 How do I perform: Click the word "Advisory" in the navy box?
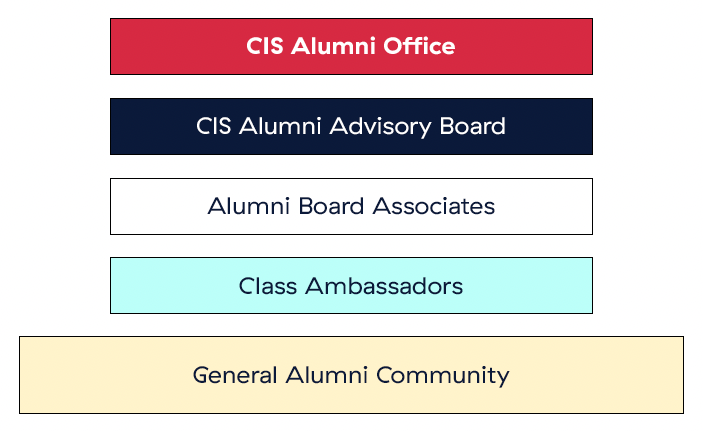click(380, 127)
